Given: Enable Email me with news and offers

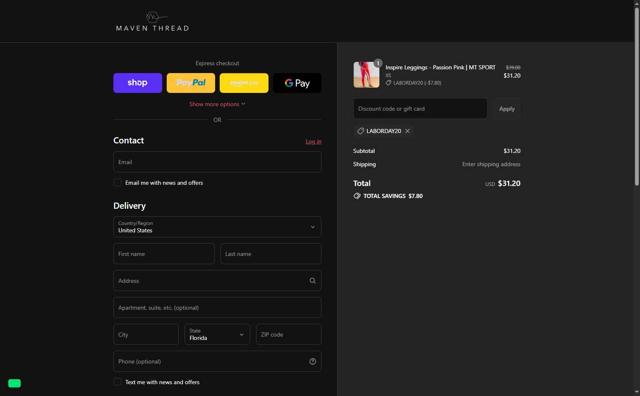Looking at the screenshot, I should 118,183.
